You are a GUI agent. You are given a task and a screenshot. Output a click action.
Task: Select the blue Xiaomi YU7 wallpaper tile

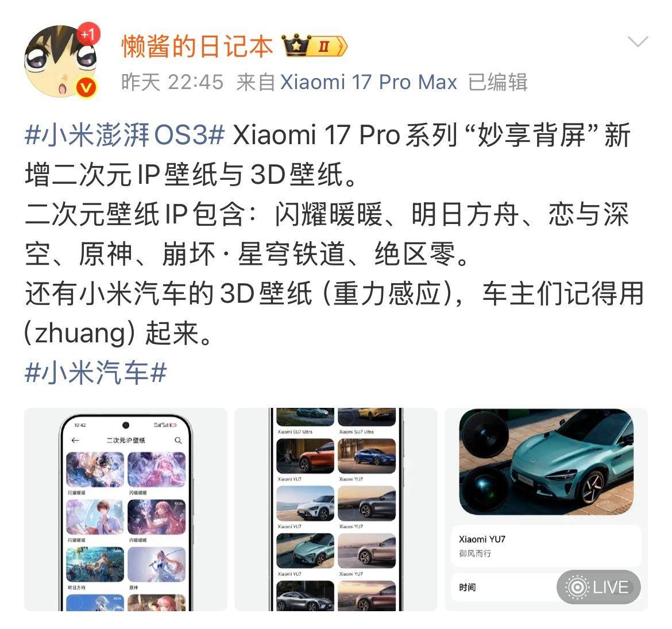(367, 456)
